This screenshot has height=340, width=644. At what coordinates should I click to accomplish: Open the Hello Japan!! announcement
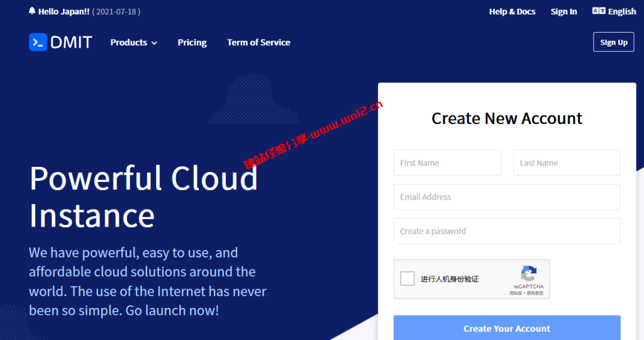pyautogui.click(x=64, y=11)
